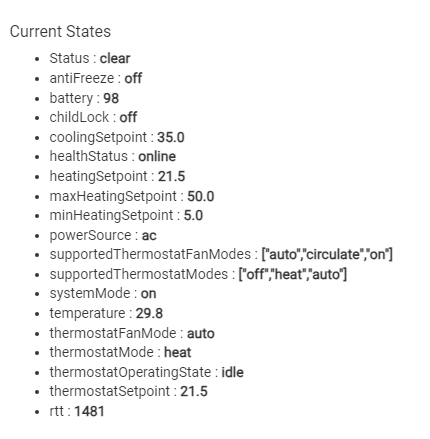Select the thermostatOperatingState idle entry
This screenshot has width=430, height=439.
(146, 372)
